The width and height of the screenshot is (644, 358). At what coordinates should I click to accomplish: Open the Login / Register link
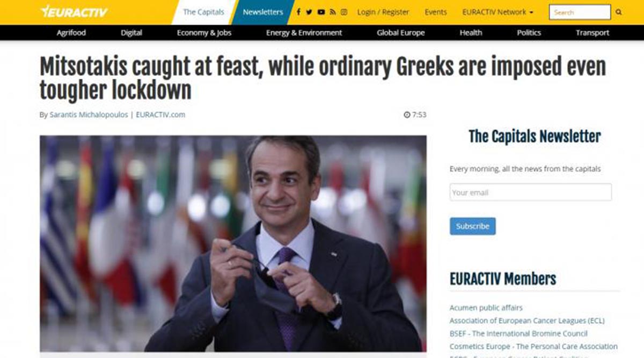coord(383,12)
